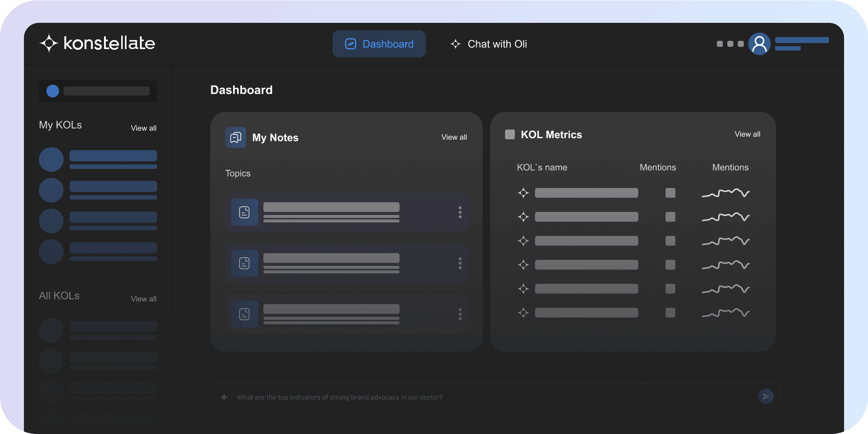
Task: Click the My Notes chat bubbles icon
Action: (x=236, y=137)
